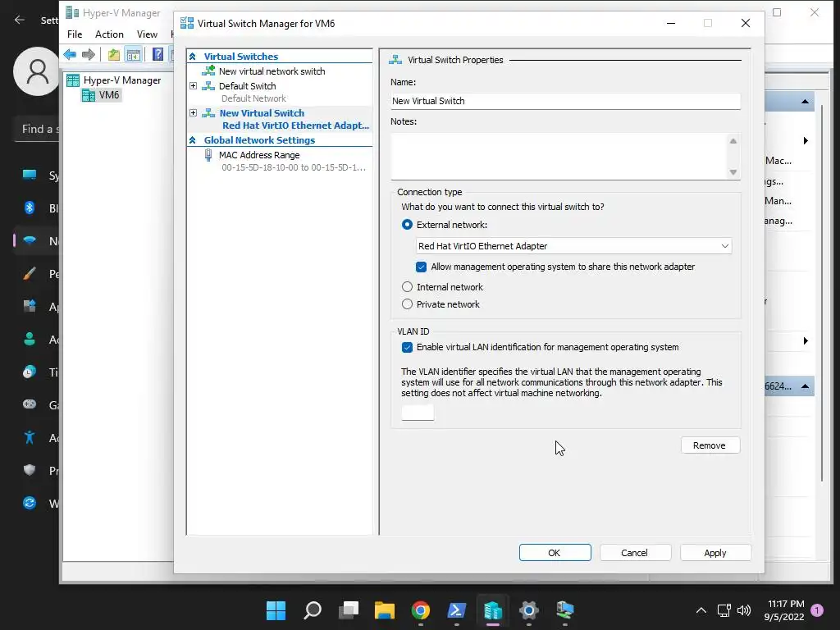Open the Privacy shield icon in Settings

30,470
